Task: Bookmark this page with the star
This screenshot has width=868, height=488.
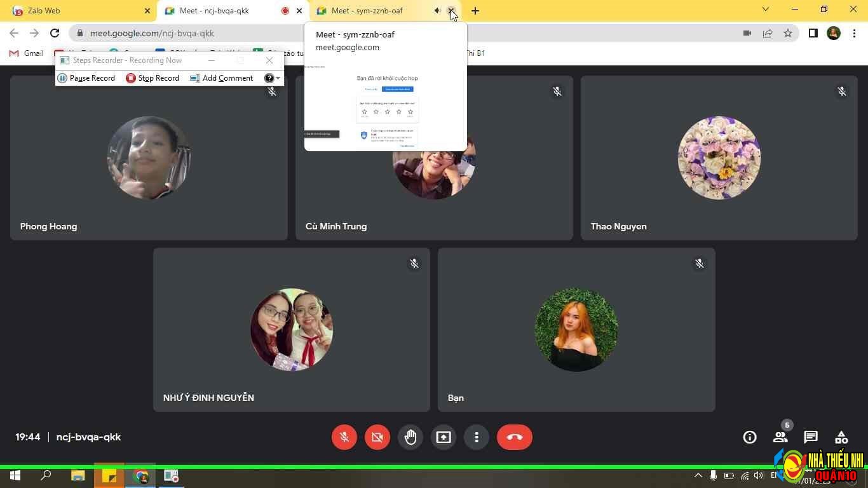Action: click(x=788, y=33)
